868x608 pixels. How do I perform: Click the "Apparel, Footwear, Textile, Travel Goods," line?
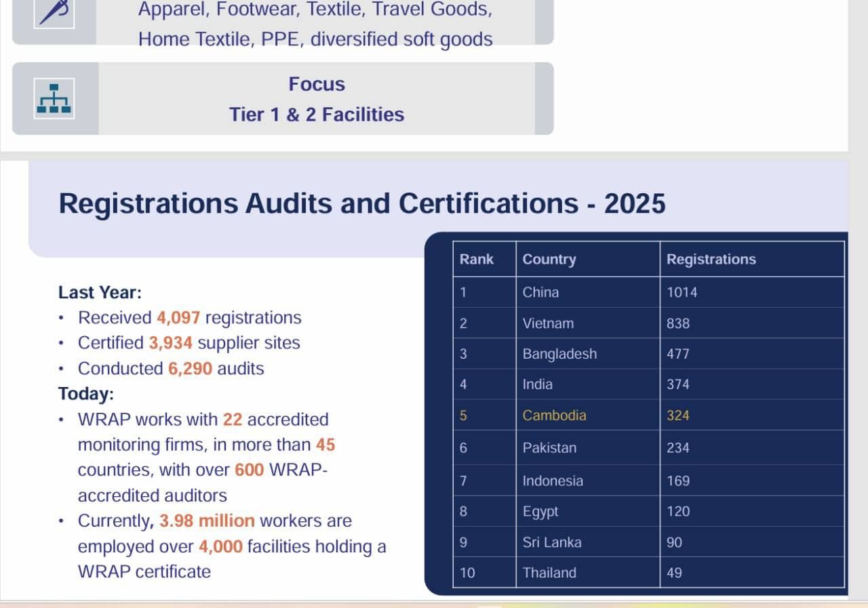pyautogui.click(x=315, y=10)
